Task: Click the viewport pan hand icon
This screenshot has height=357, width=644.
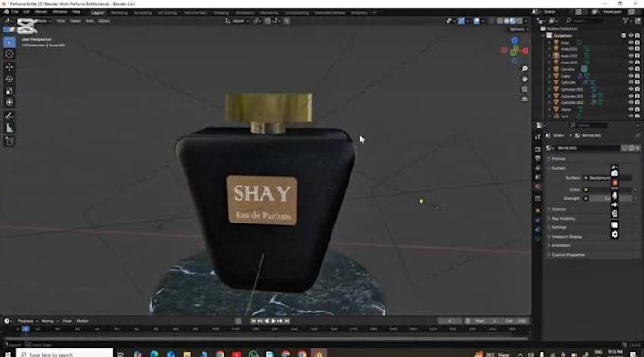Action: tap(525, 79)
